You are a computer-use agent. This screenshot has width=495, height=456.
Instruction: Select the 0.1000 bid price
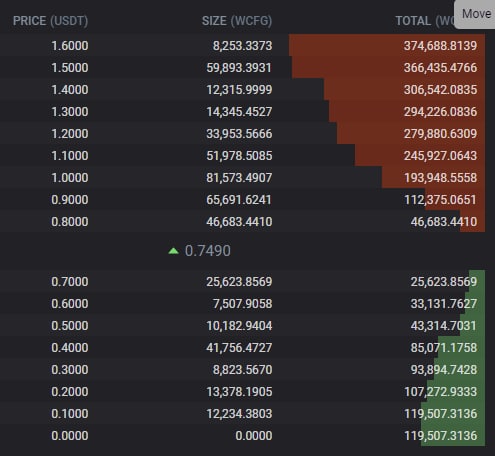70,414
